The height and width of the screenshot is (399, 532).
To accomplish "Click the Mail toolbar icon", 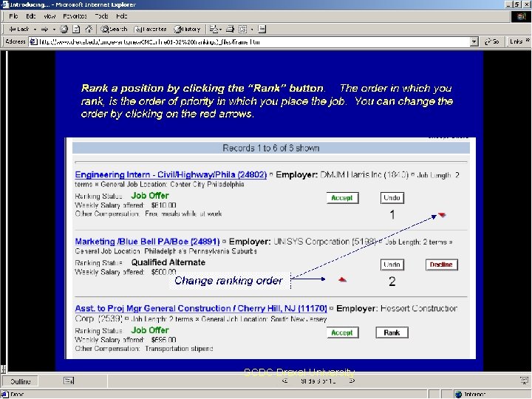I will point(214,29).
